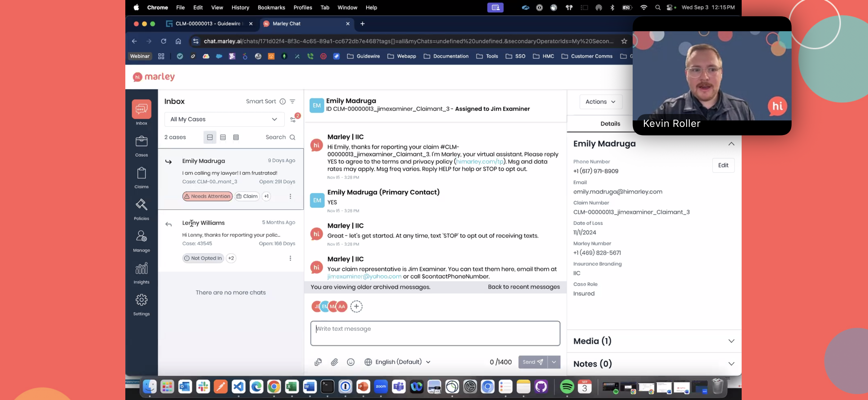Click the Marley logo
The height and width of the screenshot is (400, 868).
coord(153,77)
